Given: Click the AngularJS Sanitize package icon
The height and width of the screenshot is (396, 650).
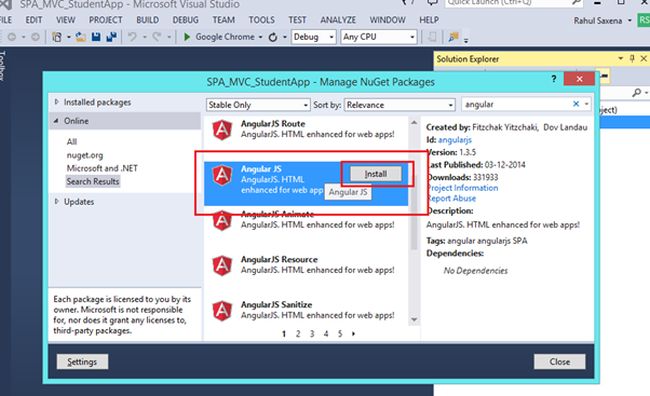Looking at the screenshot, I should [222, 311].
